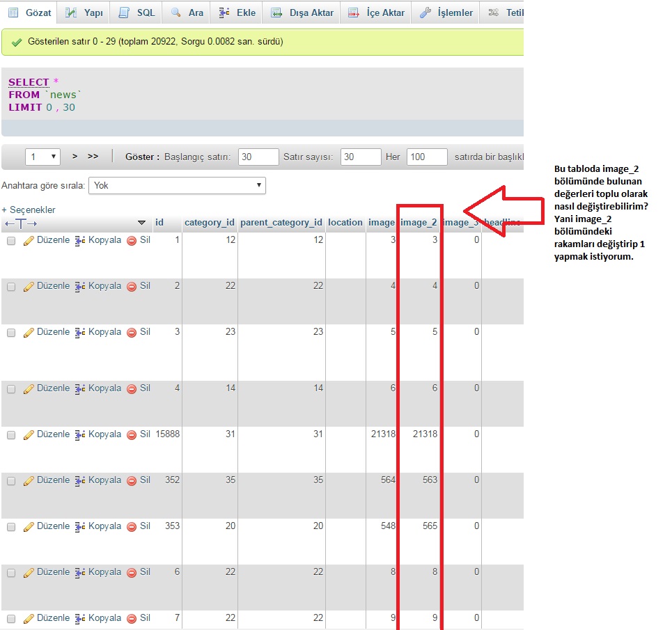
Task: Sort by the location column header
Action: [345, 222]
